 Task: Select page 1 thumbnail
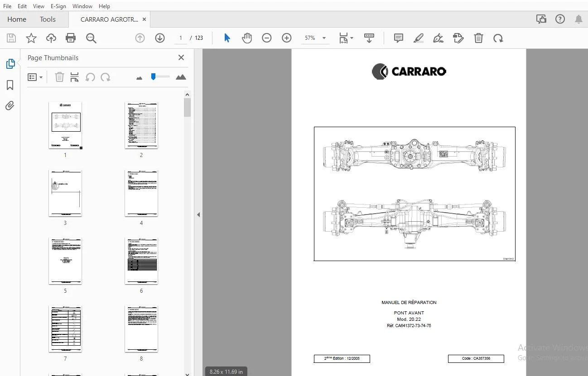point(65,125)
